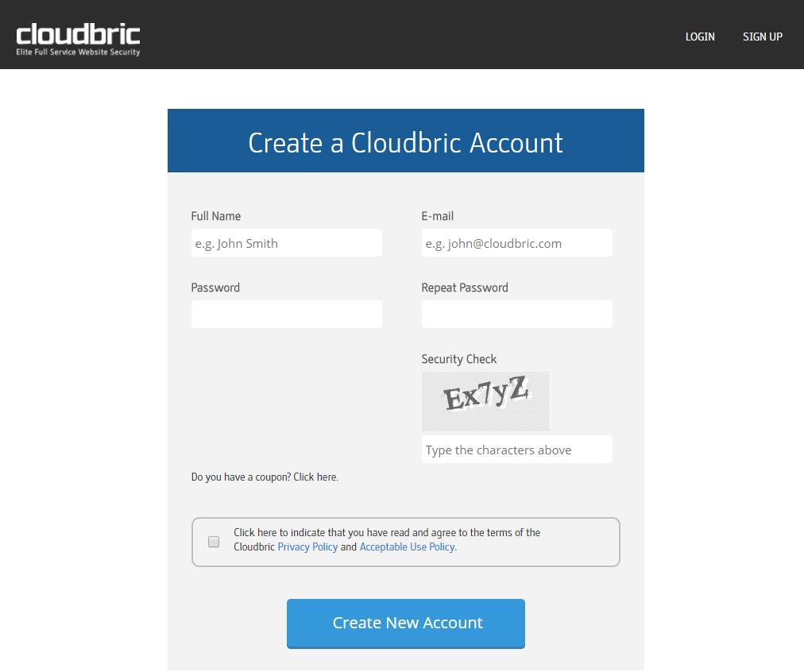Click the captcha image Ex7yZ

[x=485, y=401]
